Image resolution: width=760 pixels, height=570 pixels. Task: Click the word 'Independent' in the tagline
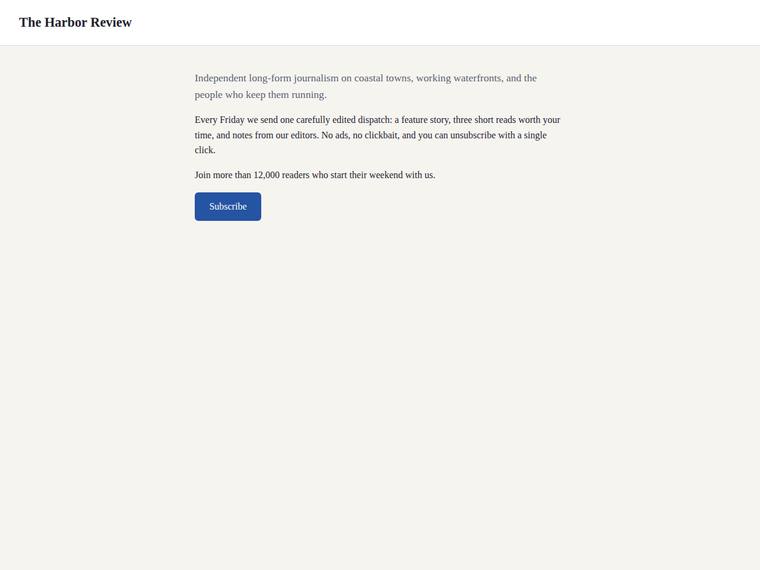pos(221,78)
